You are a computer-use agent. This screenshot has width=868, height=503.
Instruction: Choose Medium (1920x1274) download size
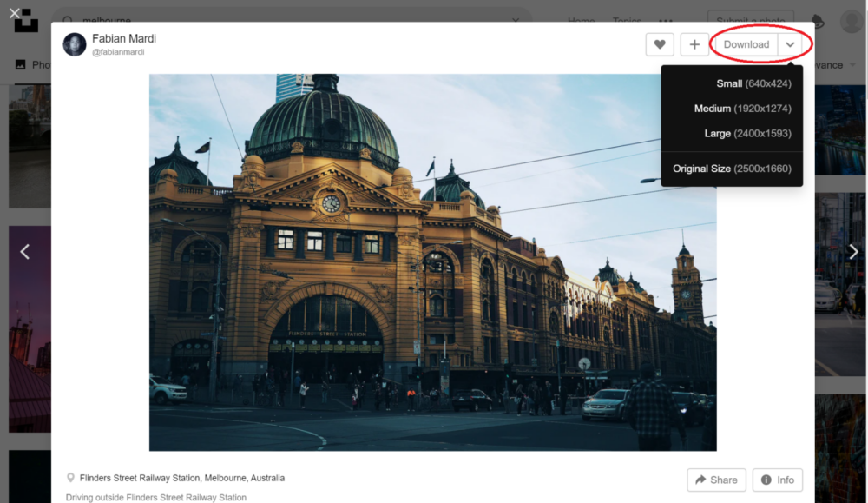coord(742,109)
